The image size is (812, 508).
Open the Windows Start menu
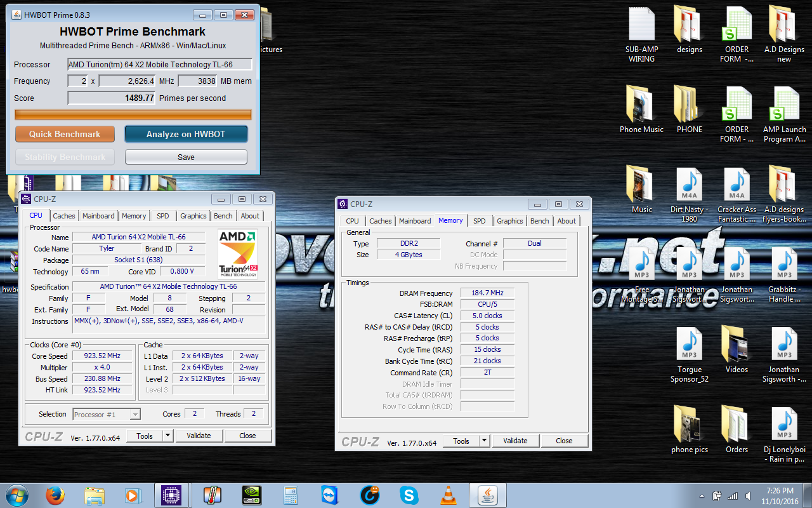point(16,495)
